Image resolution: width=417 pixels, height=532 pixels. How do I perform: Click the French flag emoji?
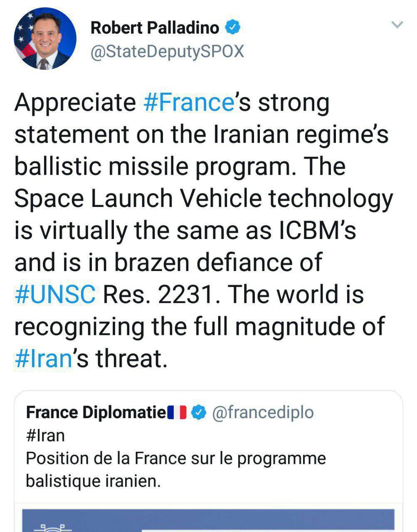pos(177,412)
